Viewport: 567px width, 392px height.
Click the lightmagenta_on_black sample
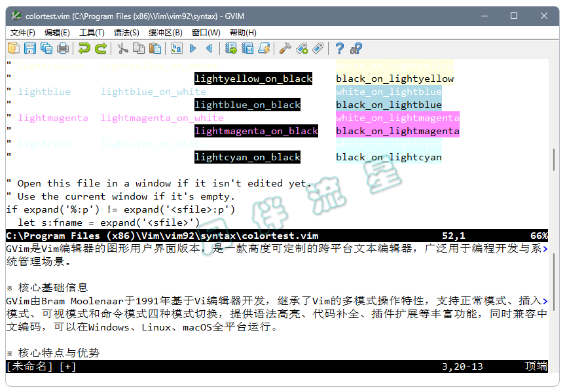[257, 130]
